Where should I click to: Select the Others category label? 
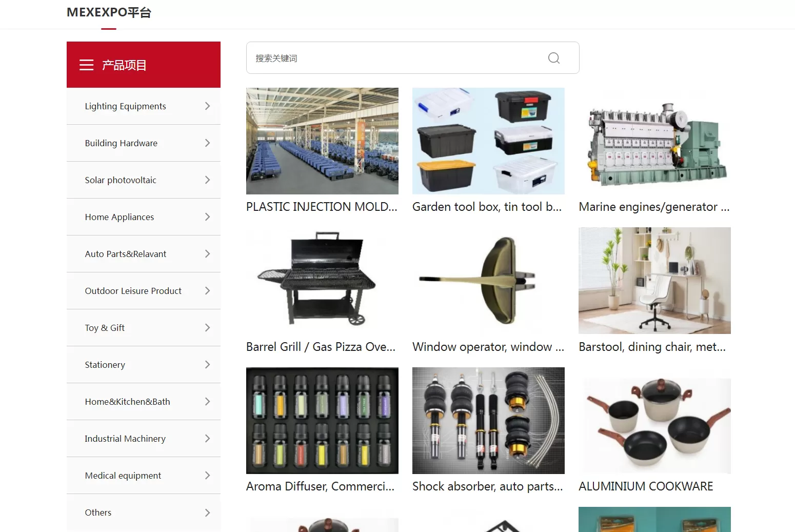(98, 513)
